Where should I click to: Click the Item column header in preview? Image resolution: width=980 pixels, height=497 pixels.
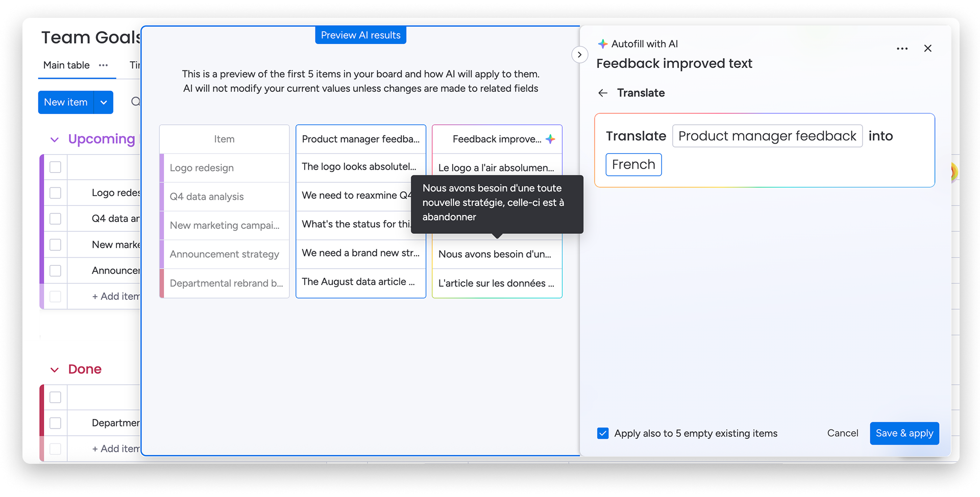coord(224,139)
